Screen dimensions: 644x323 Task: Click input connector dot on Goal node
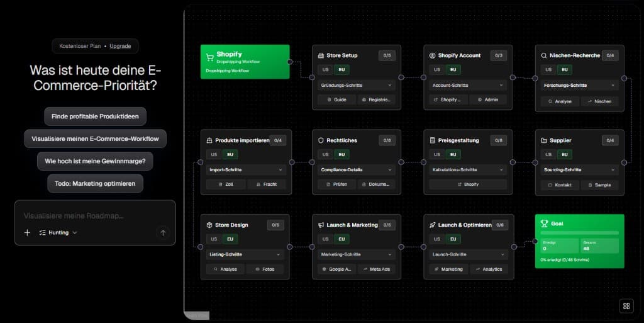[535, 241]
